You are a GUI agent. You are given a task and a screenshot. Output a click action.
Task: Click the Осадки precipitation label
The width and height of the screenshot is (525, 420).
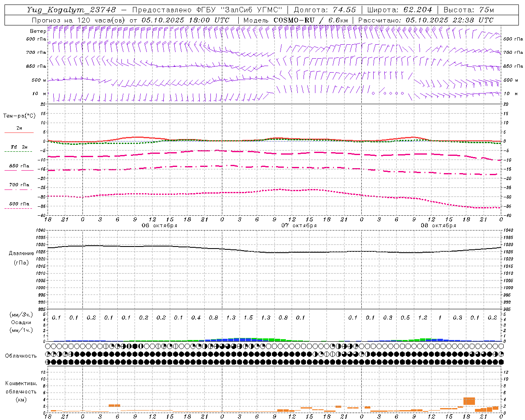pyautogui.click(x=21, y=322)
